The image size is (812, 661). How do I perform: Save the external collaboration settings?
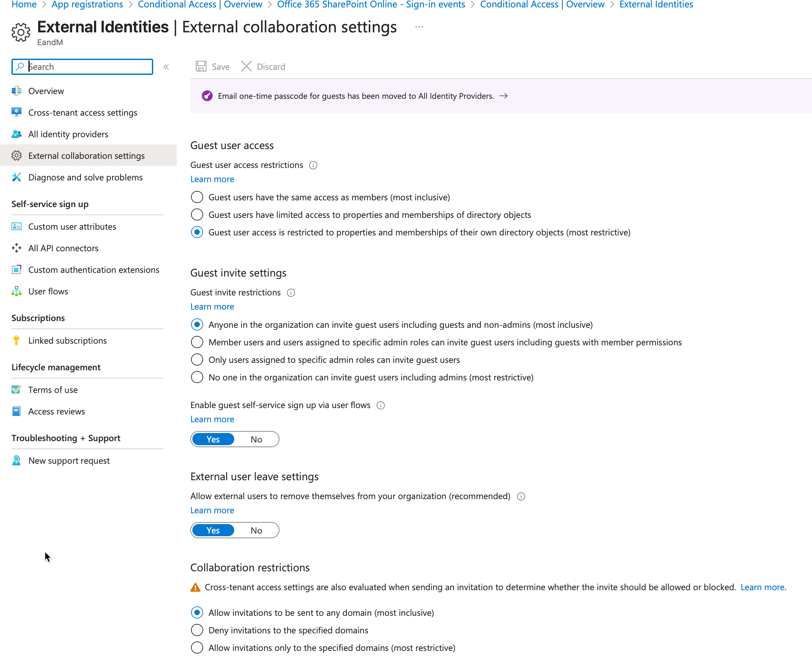(x=212, y=66)
